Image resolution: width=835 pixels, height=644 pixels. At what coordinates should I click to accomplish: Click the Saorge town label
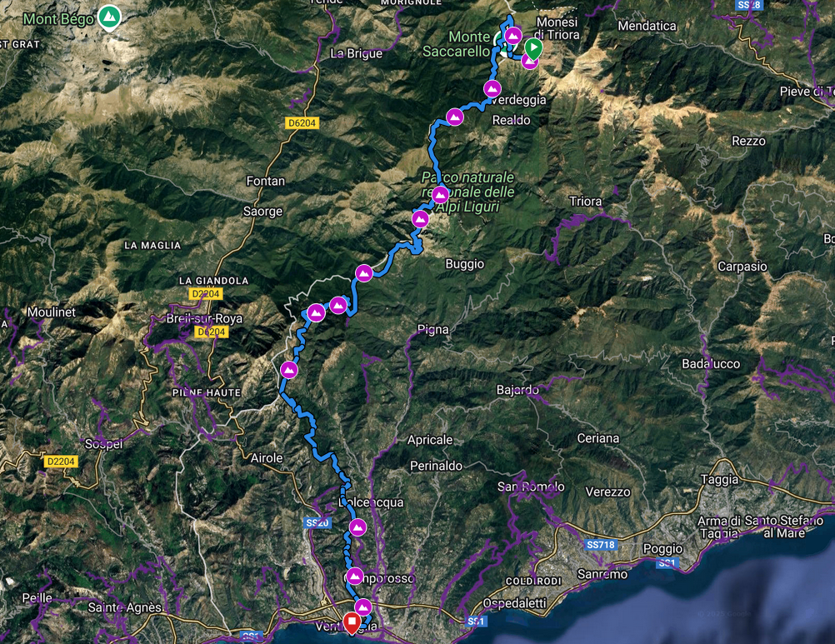[262, 212]
